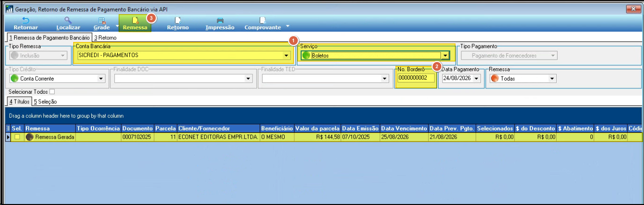Viewport: 644px width, 205px height.
Task: Expand the Comprovante button dropdown arrow
Action: (288, 25)
